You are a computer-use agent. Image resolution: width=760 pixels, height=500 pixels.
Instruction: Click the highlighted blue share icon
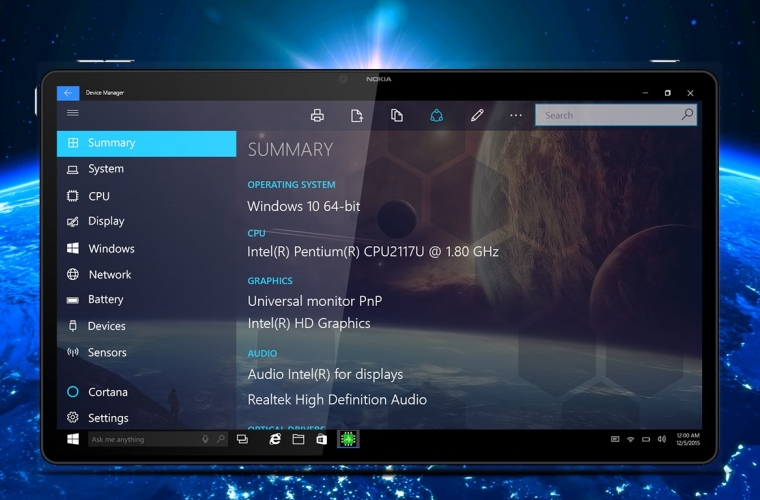click(x=437, y=115)
